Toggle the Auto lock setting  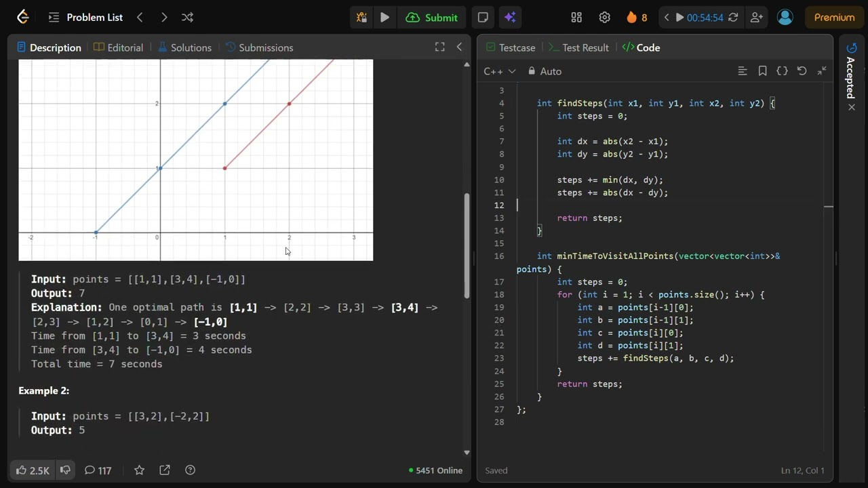[545, 71]
